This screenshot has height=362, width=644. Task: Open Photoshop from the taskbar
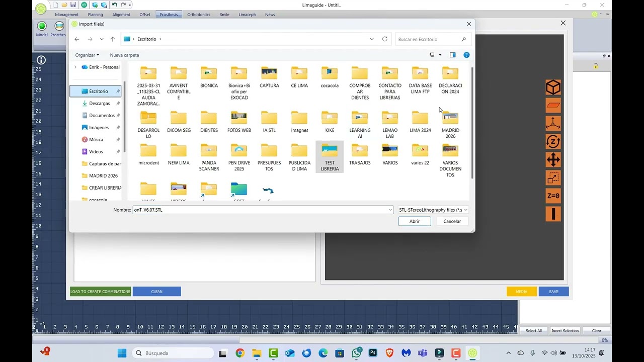tap(373, 353)
